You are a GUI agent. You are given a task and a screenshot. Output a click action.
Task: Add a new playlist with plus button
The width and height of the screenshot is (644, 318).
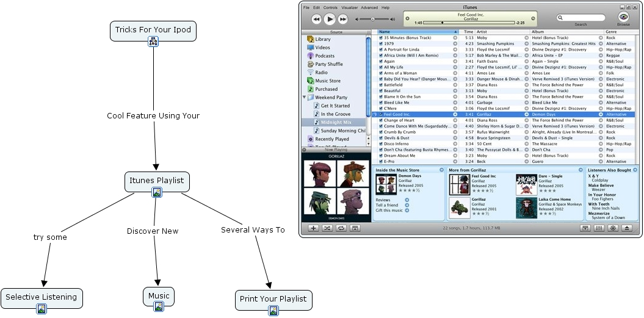pyautogui.click(x=313, y=228)
